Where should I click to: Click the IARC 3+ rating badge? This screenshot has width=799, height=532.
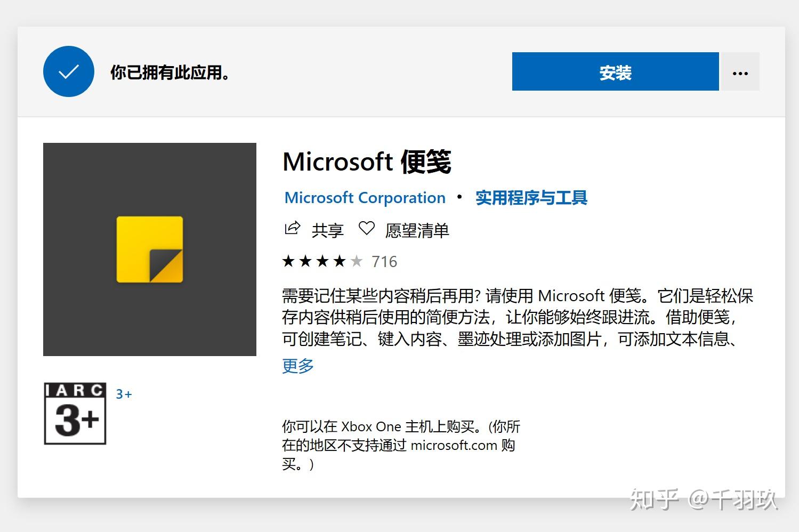(x=75, y=414)
